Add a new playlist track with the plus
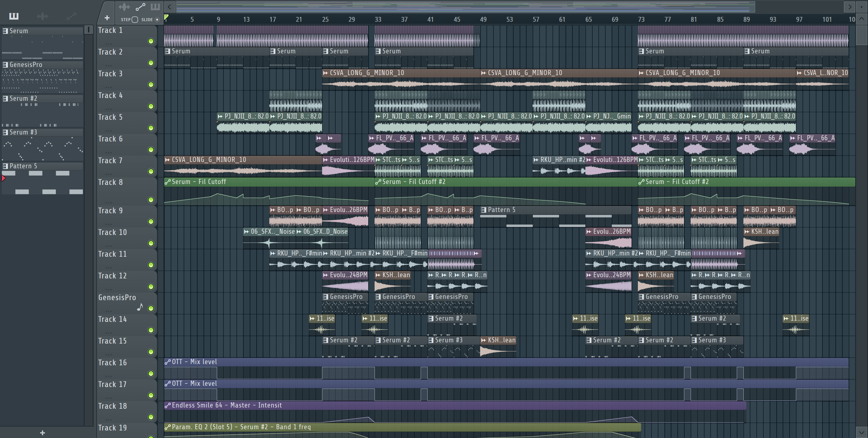This screenshot has height=438, width=868. [x=107, y=17]
